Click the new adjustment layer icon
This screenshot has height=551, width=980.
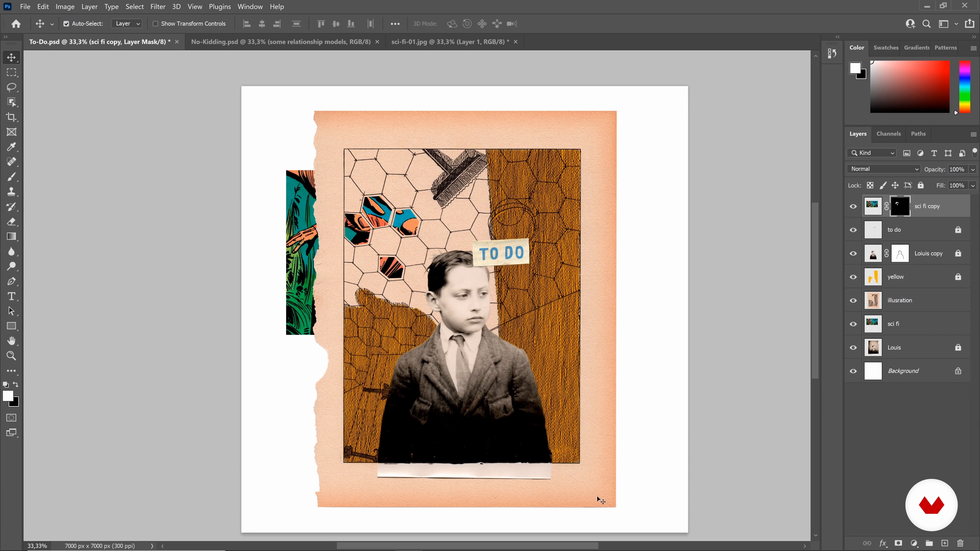click(914, 543)
